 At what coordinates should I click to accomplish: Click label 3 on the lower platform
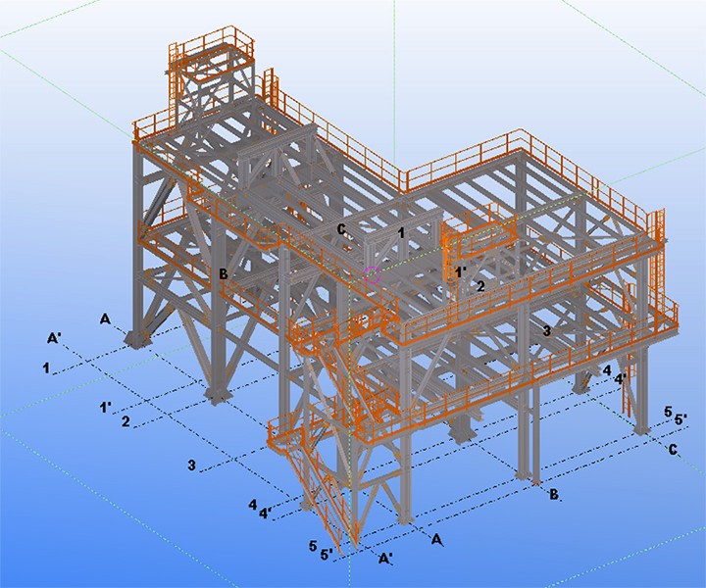546,331
